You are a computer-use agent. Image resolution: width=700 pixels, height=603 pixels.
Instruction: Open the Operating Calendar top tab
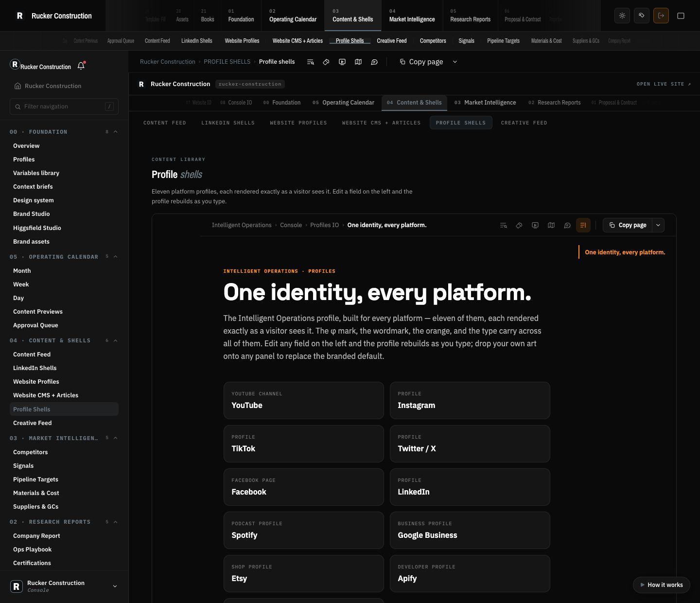point(293,16)
